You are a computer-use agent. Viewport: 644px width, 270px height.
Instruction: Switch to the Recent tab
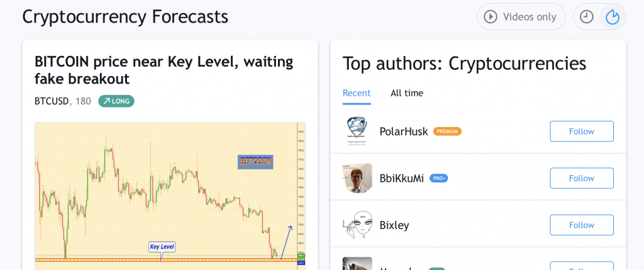point(357,93)
